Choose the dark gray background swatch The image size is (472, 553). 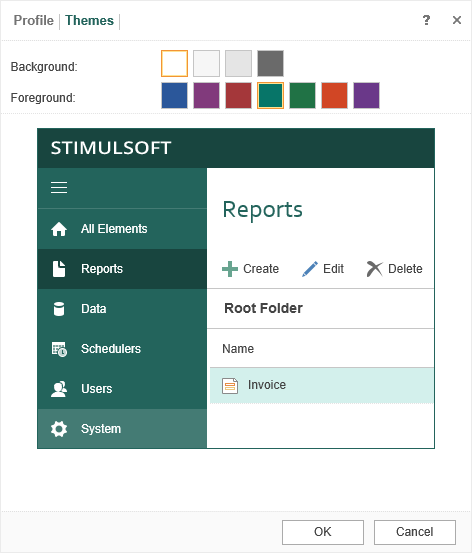[x=270, y=63]
